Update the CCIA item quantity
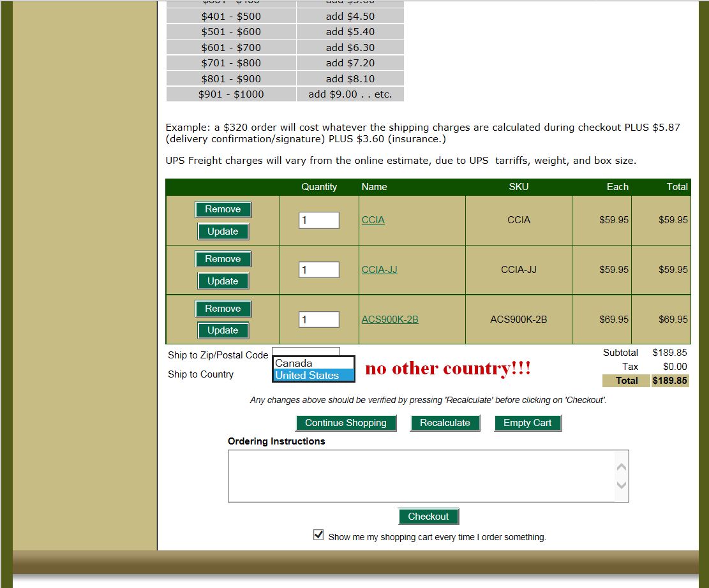709x588 pixels. [223, 232]
